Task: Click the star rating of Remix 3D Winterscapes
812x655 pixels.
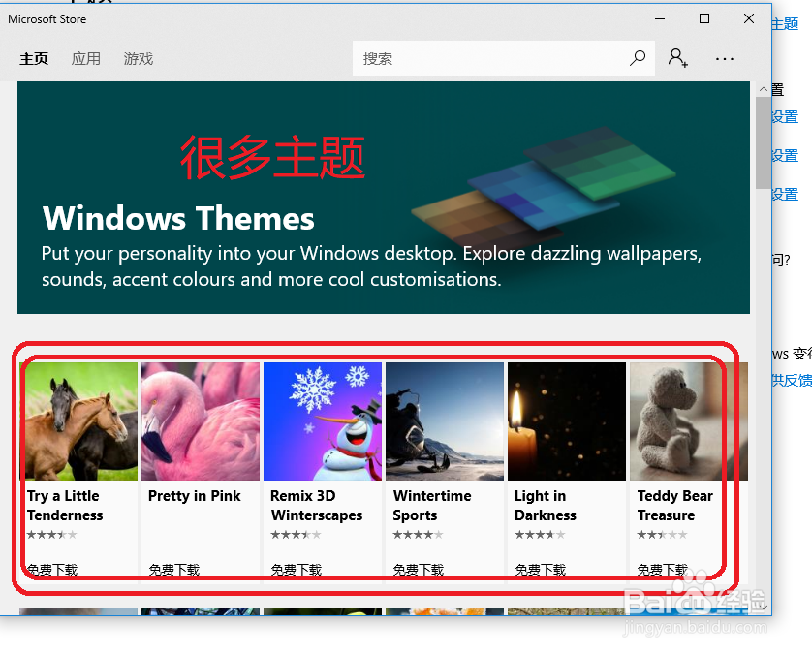Action: point(296,535)
